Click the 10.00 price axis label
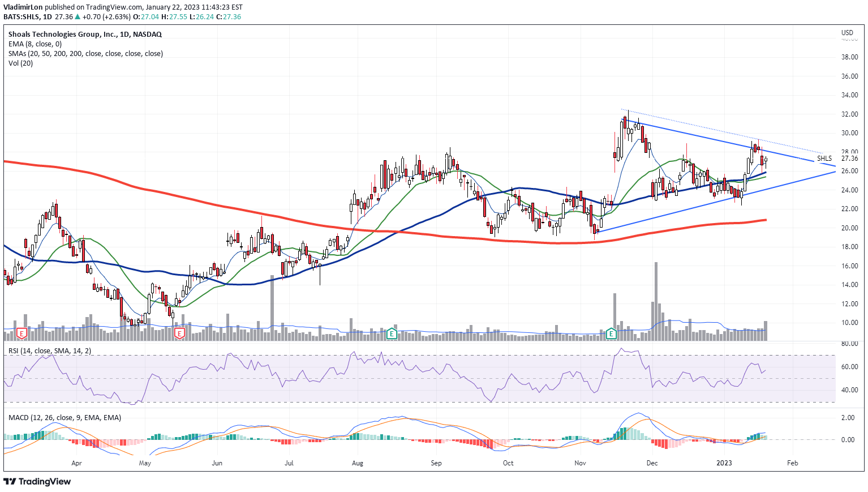 849,323
